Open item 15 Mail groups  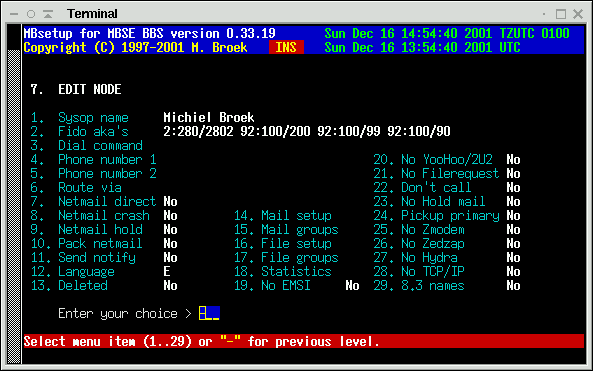[286, 229]
